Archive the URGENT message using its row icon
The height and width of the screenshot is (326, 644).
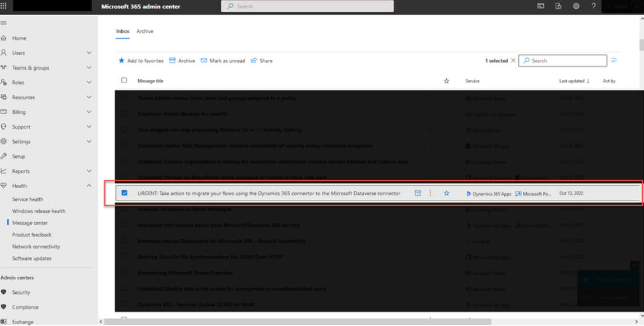[x=417, y=193]
